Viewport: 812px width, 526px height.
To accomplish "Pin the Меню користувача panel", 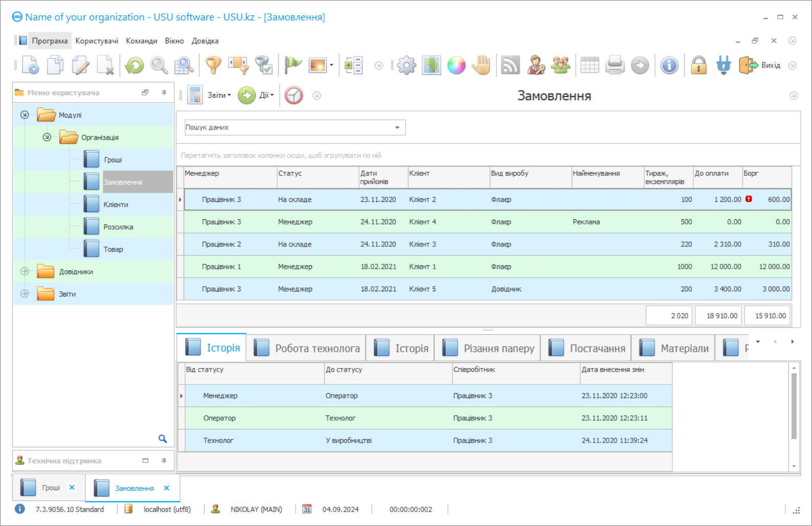I will pyautogui.click(x=164, y=93).
